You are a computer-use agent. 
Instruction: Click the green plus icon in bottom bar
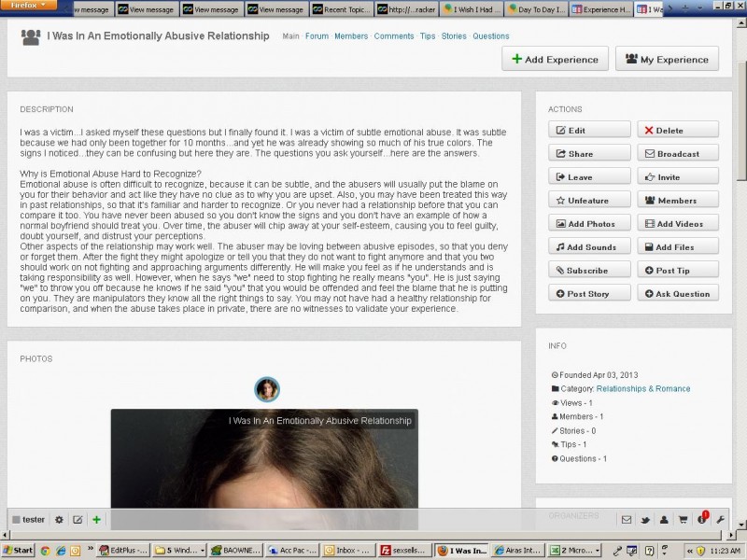(97, 520)
